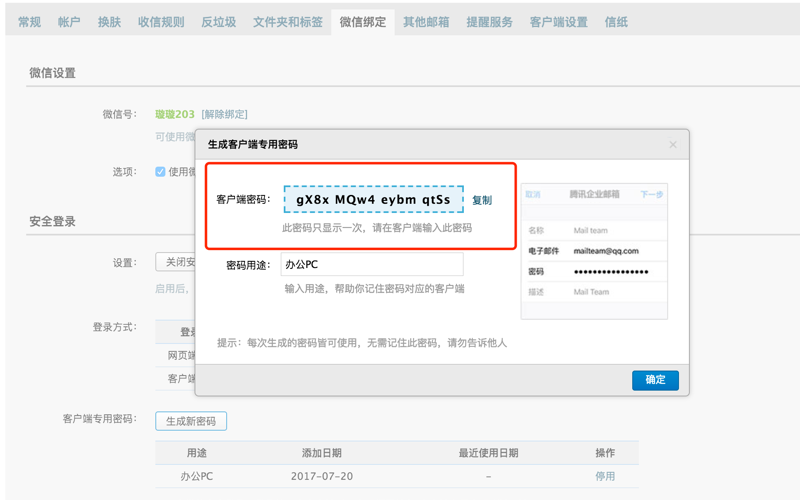
Task: Open the 帐户 tab
Action: point(70,22)
